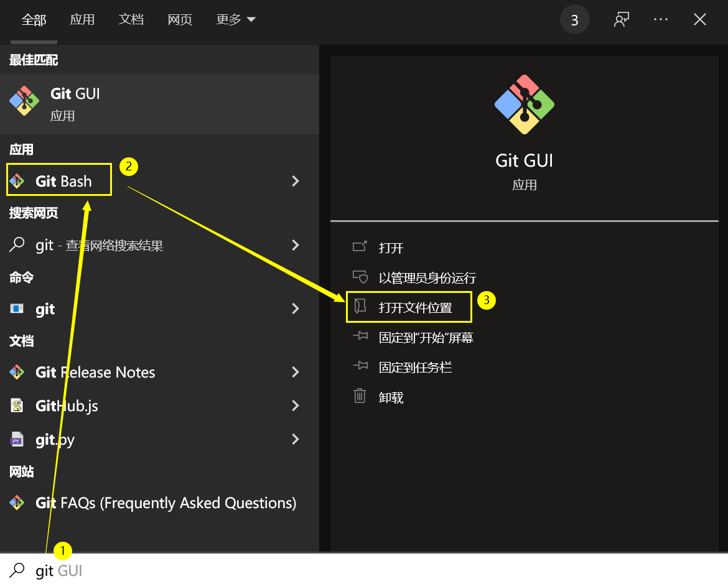Expand the Git Release Notes chevron
The height and width of the screenshot is (584, 728).
point(296,372)
